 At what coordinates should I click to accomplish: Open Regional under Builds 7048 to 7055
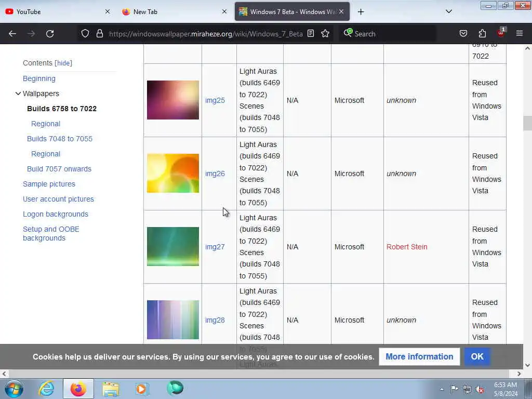point(46,154)
